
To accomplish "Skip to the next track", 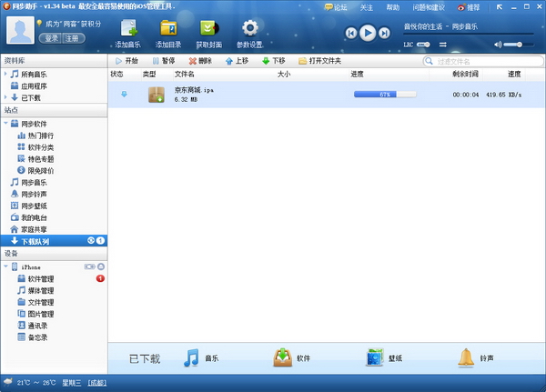I will pos(385,33).
